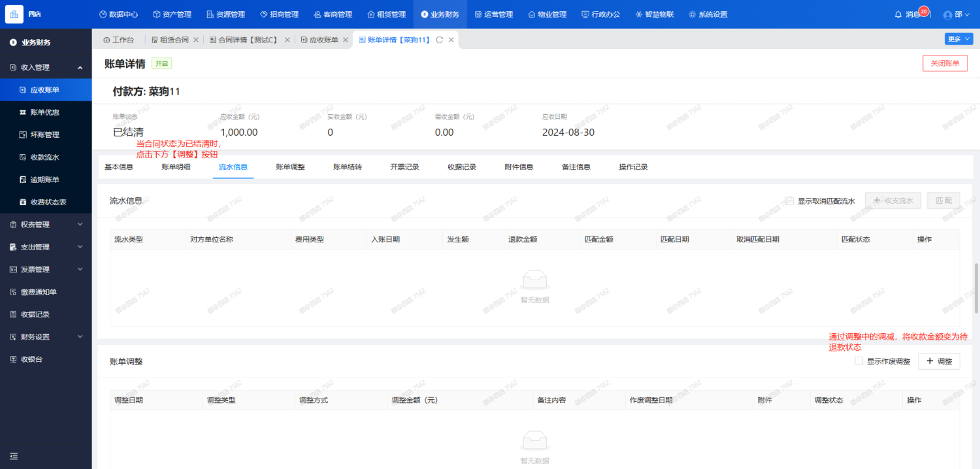Expand the 支出管理 sidebar group
This screenshot has height=469, width=980.
pyautogui.click(x=80, y=247)
